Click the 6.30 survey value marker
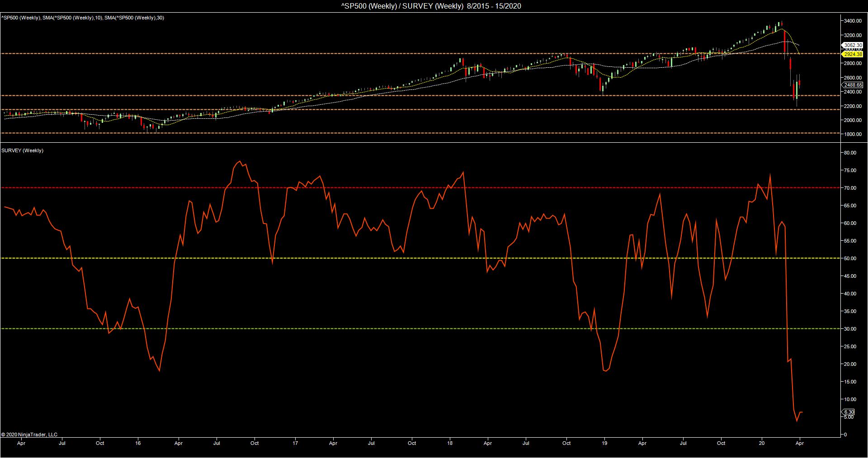The width and height of the screenshot is (868, 458). [x=849, y=412]
